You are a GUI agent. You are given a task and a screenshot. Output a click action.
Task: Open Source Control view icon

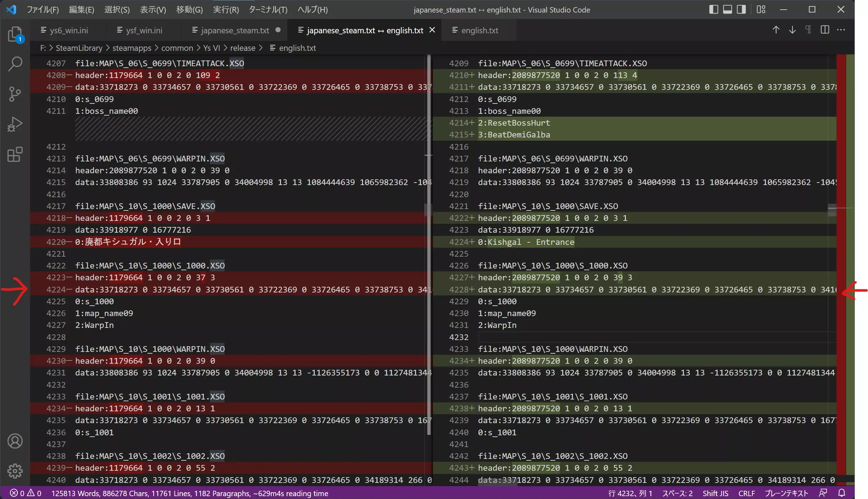tap(15, 94)
